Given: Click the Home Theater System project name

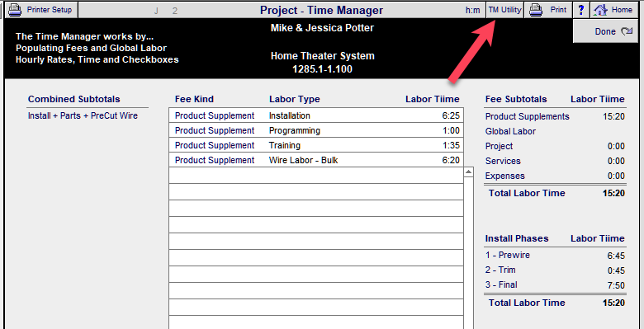Looking at the screenshot, I should point(322,56).
